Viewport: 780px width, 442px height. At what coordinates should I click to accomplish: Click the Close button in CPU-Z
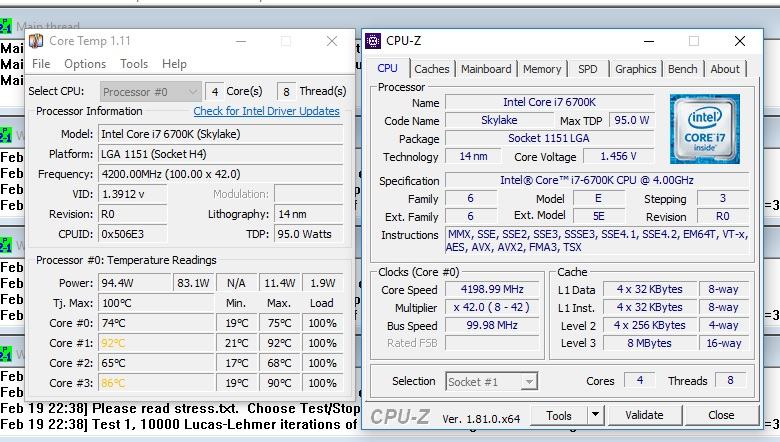click(x=721, y=416)
